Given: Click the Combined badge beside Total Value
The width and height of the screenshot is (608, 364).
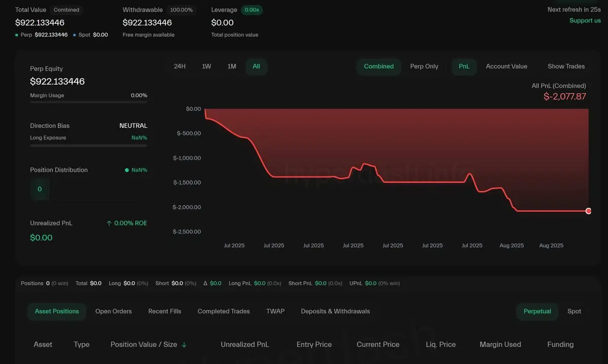Looking at the screenshot, I should 66,10.
